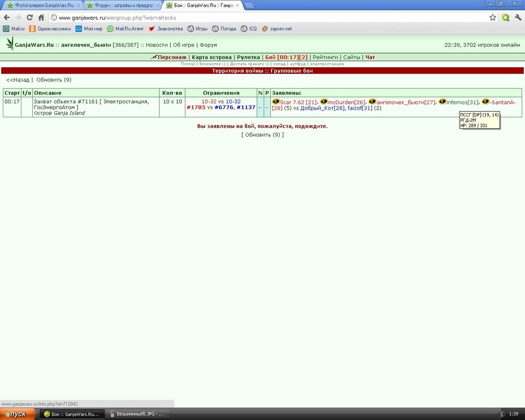
Task: Open player faizof[31] profile
Action: point(360,108)
